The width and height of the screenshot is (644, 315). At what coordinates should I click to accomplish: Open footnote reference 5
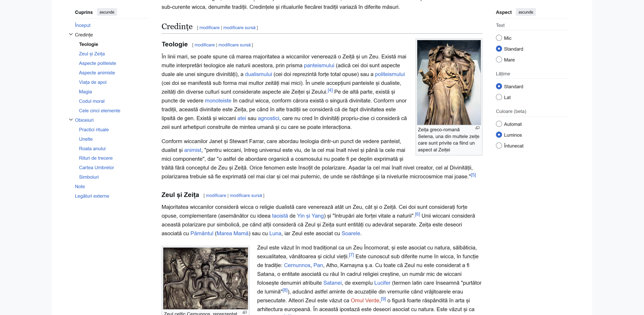pyautogui.click(x=473, y=175)
